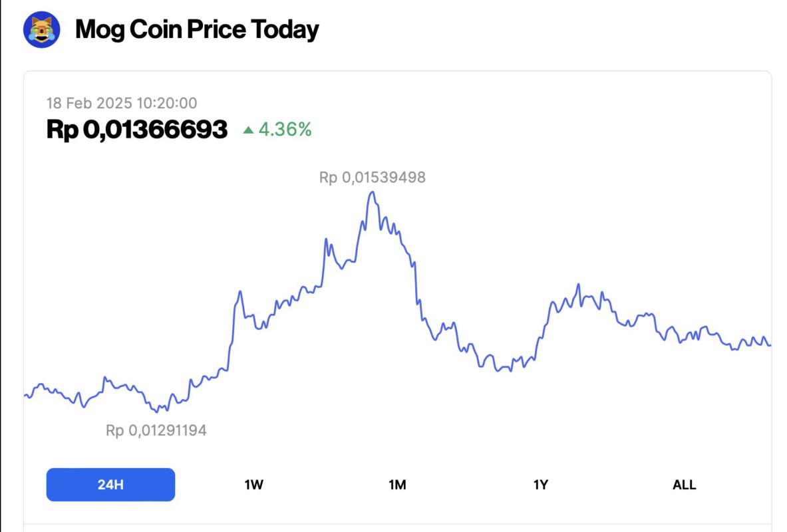Click the highest peak of the chart line
This screenshot has width=787, height=532.
[373, 193]
